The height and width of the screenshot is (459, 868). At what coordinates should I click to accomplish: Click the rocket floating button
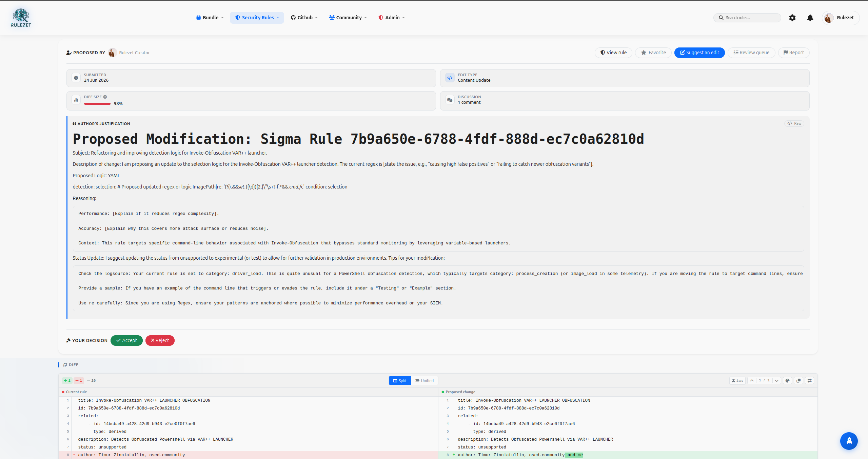tap(849, 441)
